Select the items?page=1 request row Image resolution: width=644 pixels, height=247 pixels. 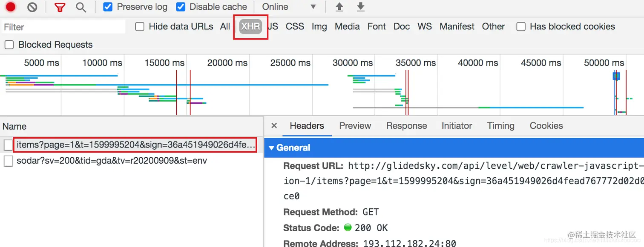tap(131, 145)
